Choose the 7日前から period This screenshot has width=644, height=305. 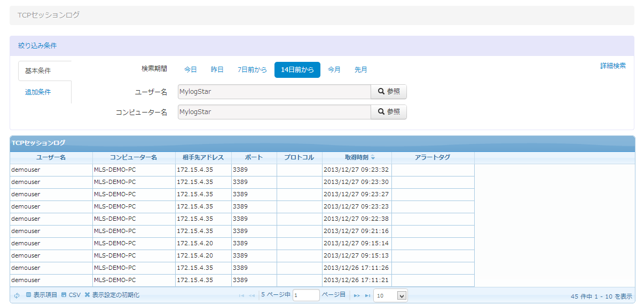252,70
